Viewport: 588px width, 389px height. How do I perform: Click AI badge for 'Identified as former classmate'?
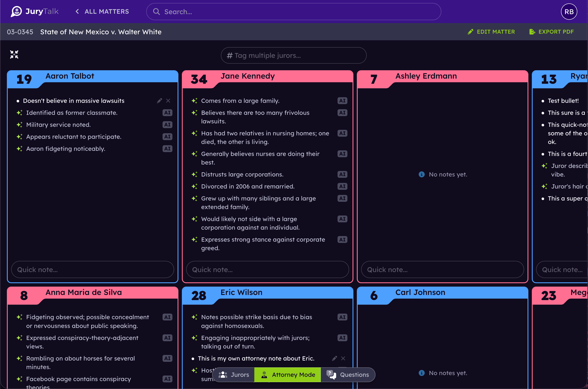coord(167,113)
